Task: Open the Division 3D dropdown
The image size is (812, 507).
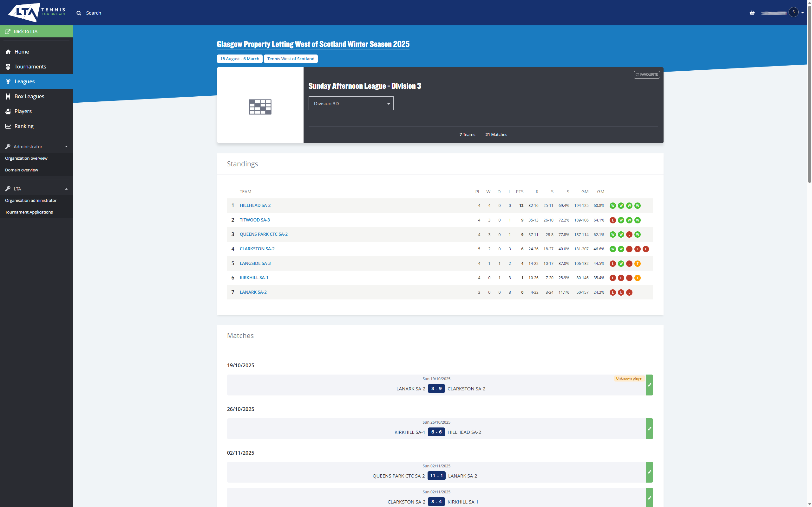Action: coord(350,103)
